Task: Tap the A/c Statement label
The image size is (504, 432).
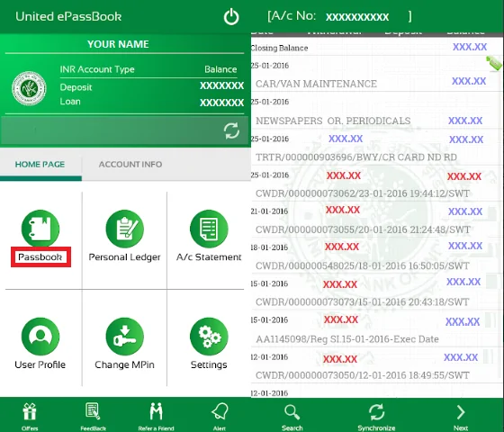Action: point(209,256)
